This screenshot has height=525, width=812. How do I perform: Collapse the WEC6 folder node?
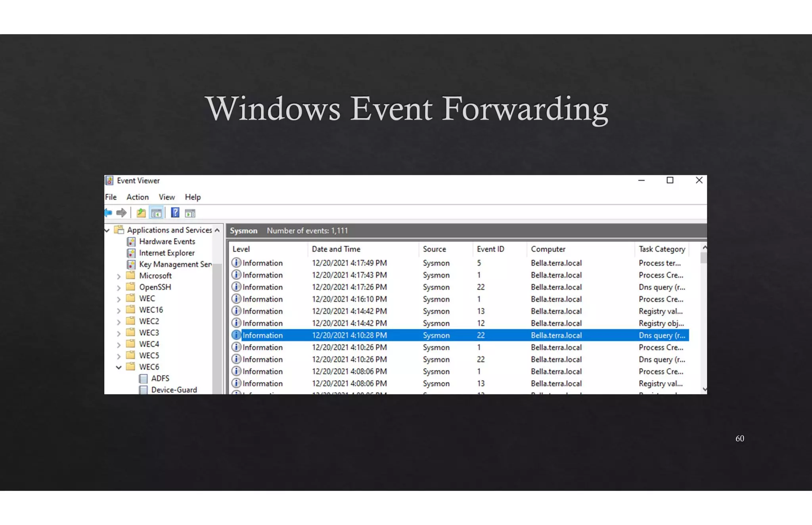tap(119, 367)
